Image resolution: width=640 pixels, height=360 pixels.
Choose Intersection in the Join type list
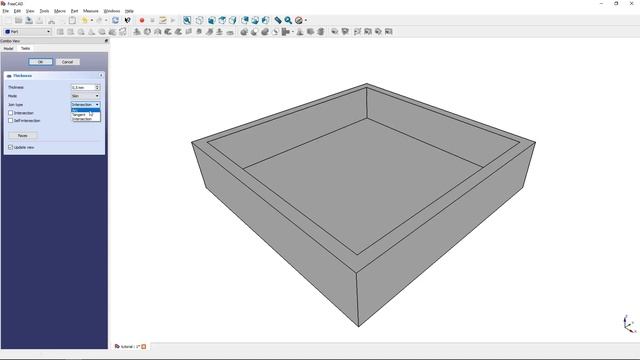(x=86, y=119)
